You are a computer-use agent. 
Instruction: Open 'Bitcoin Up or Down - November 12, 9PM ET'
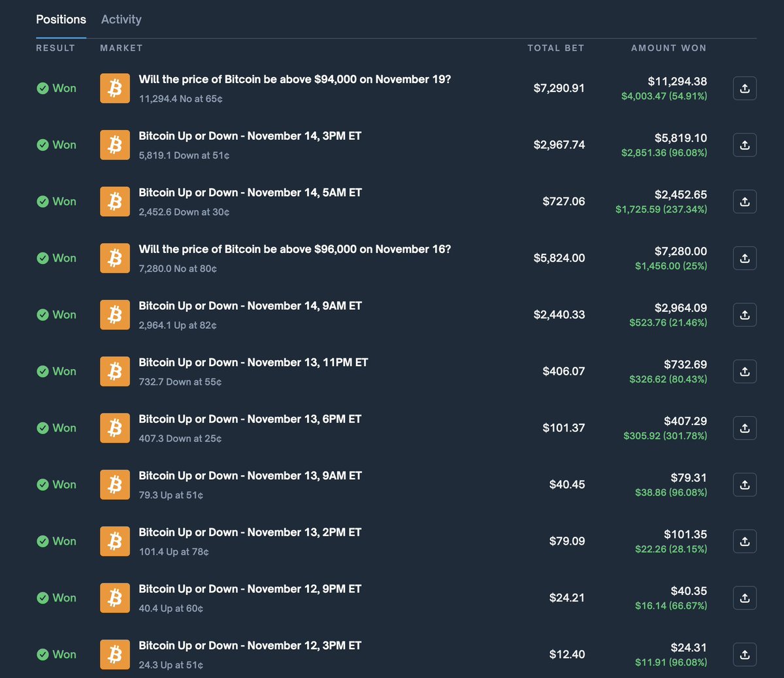250,588
